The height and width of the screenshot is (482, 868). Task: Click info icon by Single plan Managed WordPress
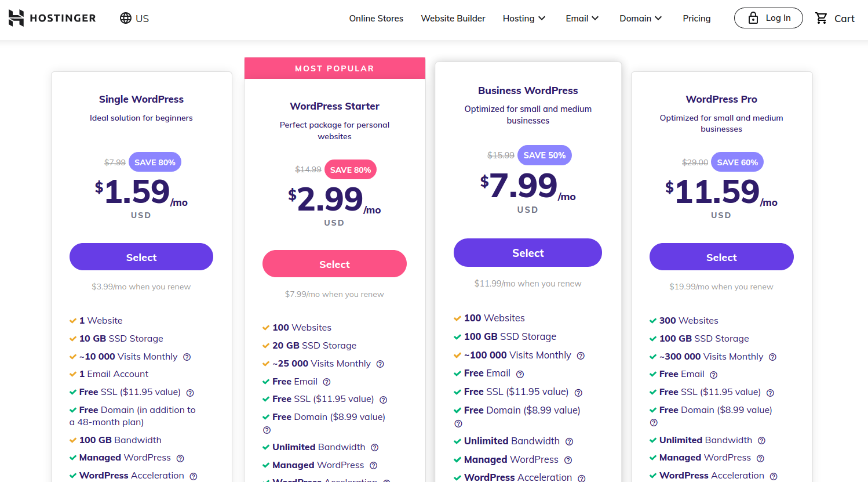(180, 458)
